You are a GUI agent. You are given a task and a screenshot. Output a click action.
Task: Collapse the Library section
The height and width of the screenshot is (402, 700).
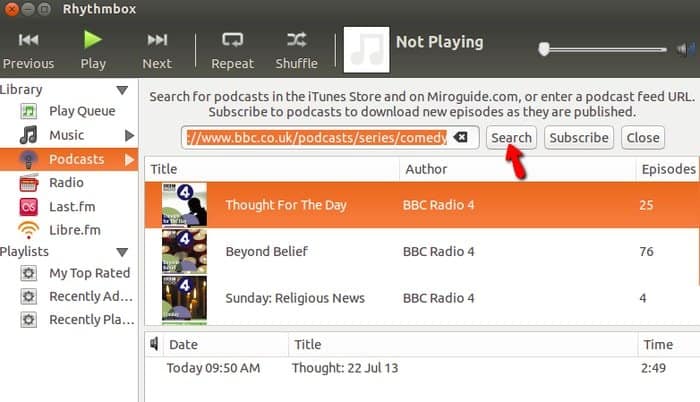pyautogui.click(x=122, y=90)
